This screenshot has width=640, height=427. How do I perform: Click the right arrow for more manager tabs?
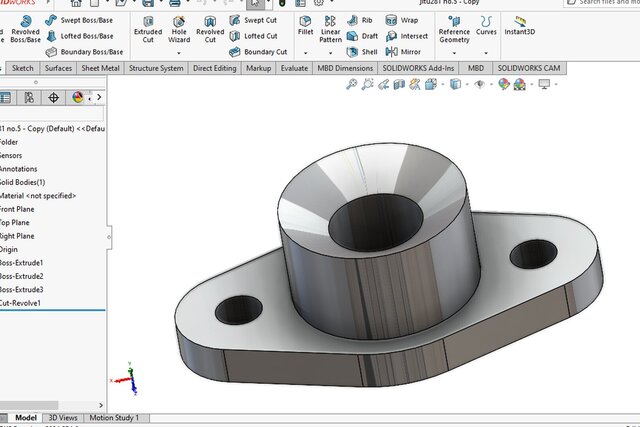[99, 97]
